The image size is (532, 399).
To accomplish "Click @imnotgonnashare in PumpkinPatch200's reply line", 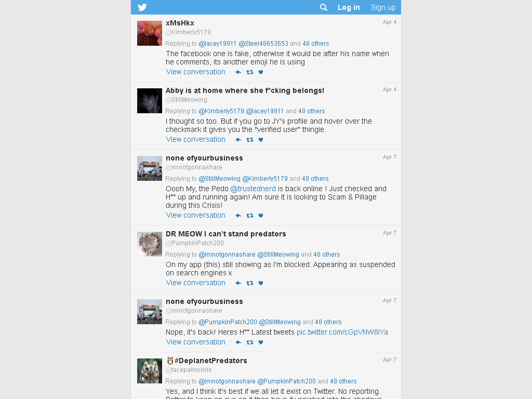I will tap(227, 255).
